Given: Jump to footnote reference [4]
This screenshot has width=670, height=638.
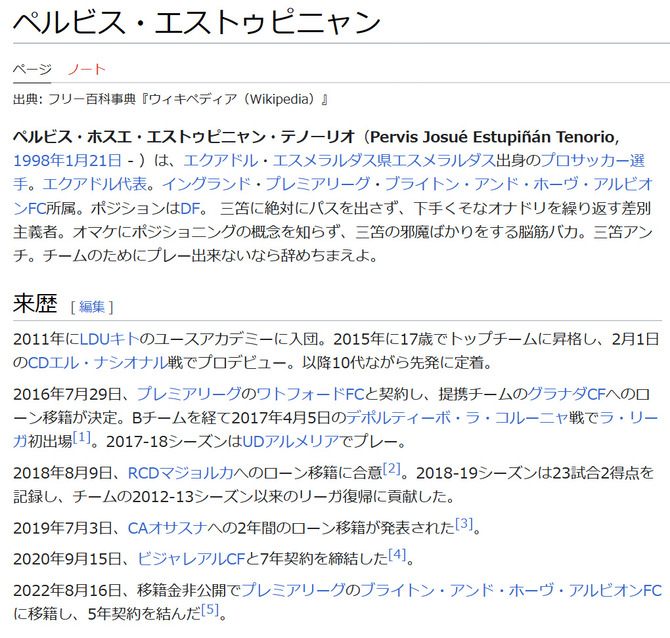Looking at the screenshot, I should [x=397, y=554].
